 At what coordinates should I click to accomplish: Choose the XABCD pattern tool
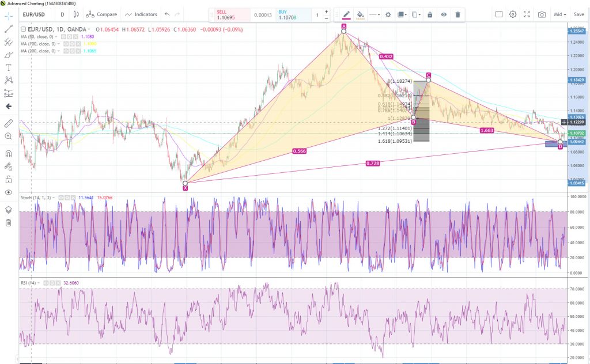[9, 80]
